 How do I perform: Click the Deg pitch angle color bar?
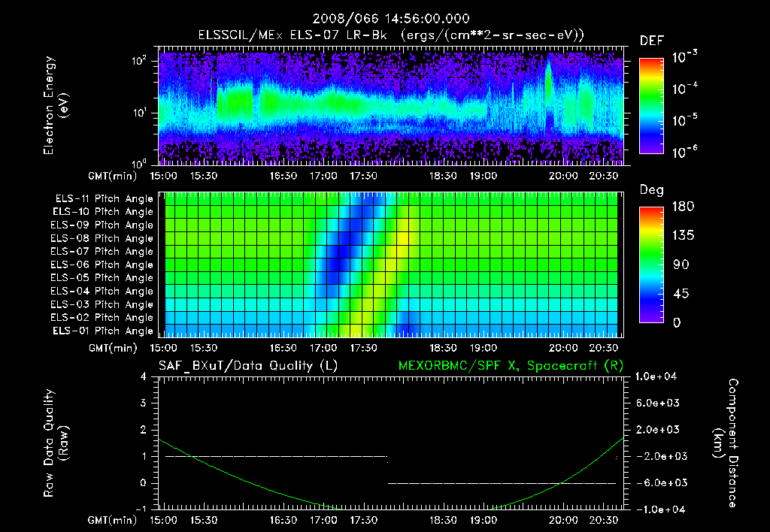tap(651, 265)
